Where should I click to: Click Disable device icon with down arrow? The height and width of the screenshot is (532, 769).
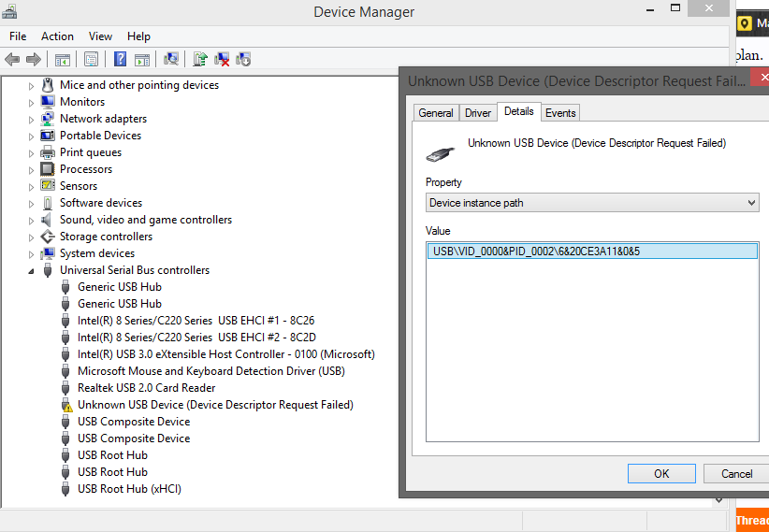point(243,59)
